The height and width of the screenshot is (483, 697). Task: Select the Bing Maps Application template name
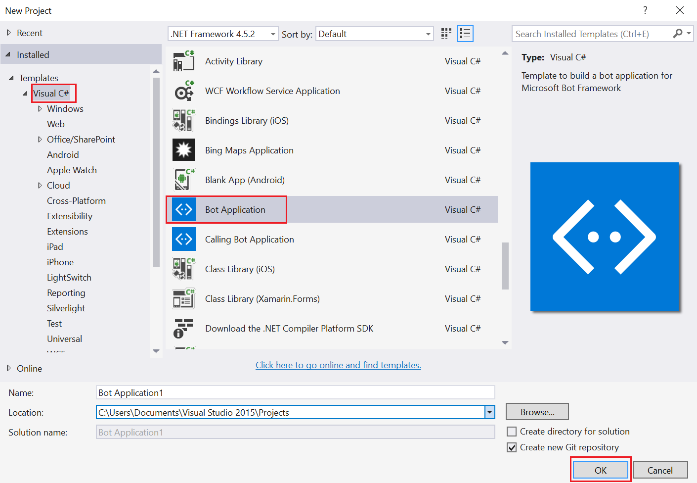point(249,150)
